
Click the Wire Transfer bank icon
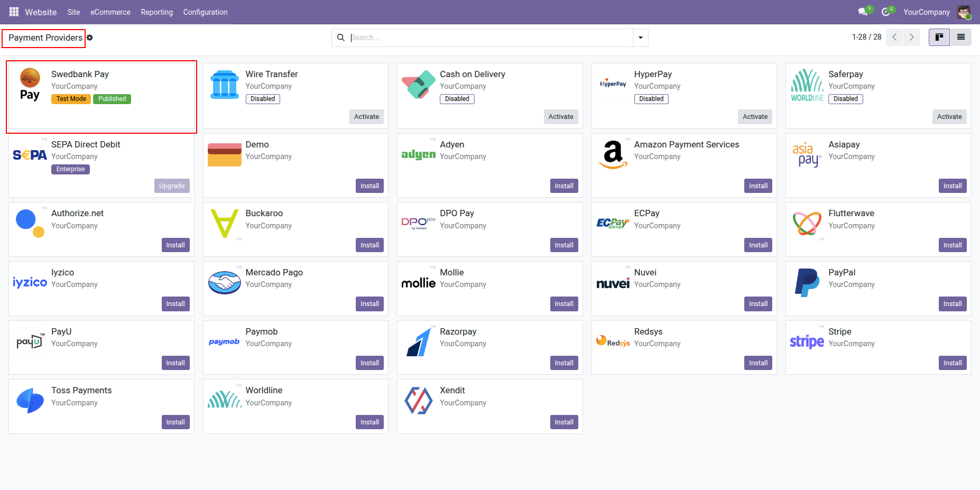pos(225,85)
